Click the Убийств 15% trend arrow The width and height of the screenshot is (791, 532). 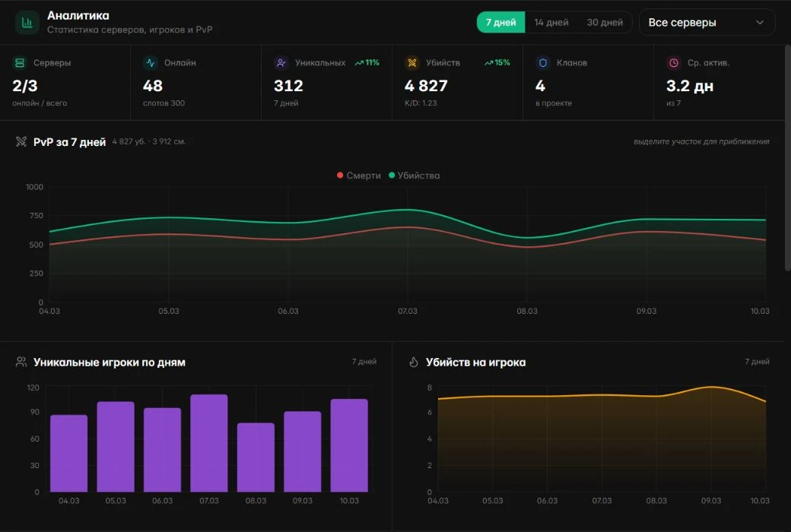(x=489, y=63)
